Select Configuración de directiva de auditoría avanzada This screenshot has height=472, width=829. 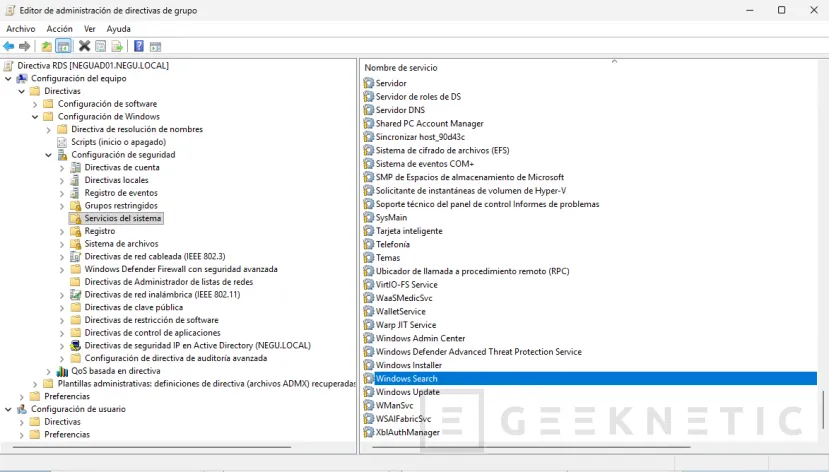176,358
